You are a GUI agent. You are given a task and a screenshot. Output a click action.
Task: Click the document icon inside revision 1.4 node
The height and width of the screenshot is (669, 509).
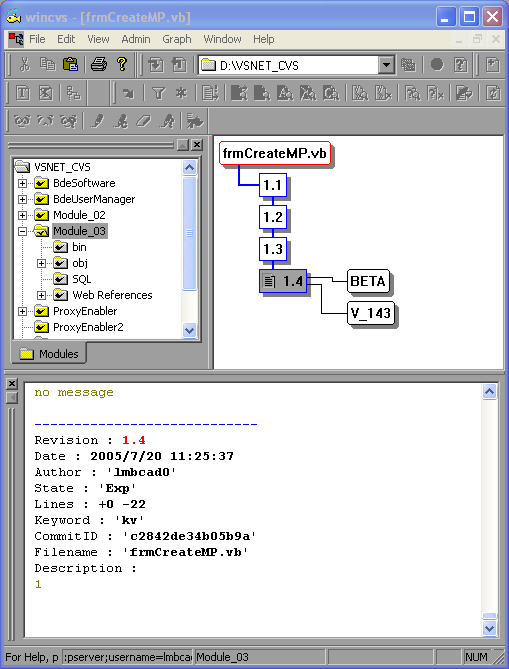269,281
